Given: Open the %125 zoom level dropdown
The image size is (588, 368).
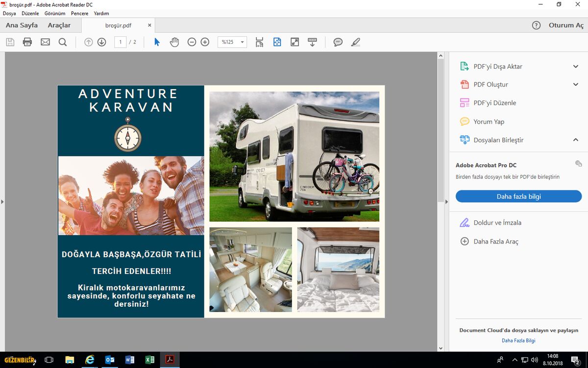Looking at the screenshot, I should 232,42.
